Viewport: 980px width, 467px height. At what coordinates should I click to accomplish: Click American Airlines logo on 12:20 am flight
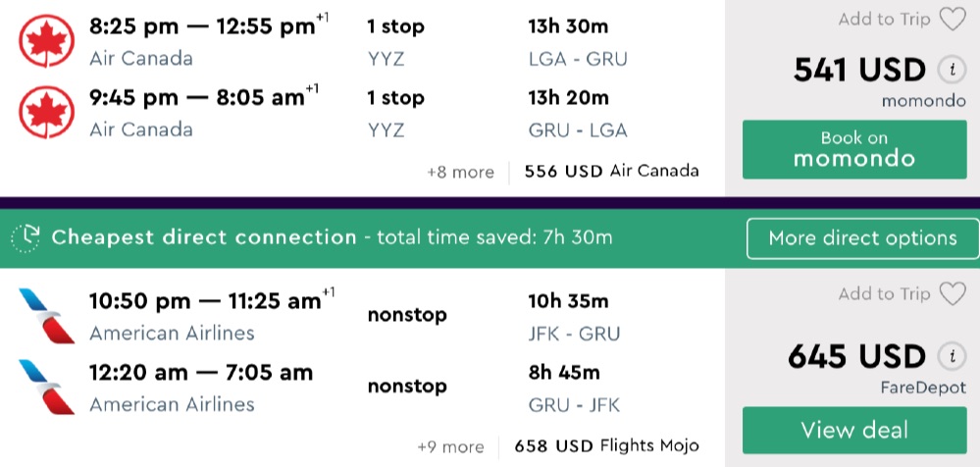(x=45, y=386)
